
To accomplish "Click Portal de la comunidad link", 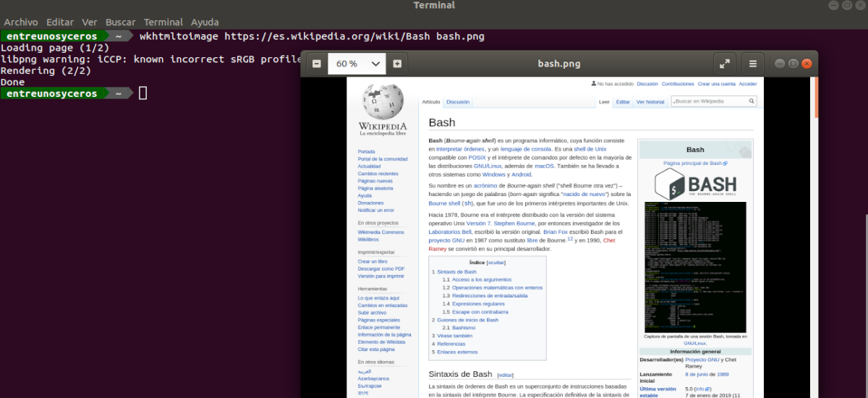I will click(x=383, y=158).
